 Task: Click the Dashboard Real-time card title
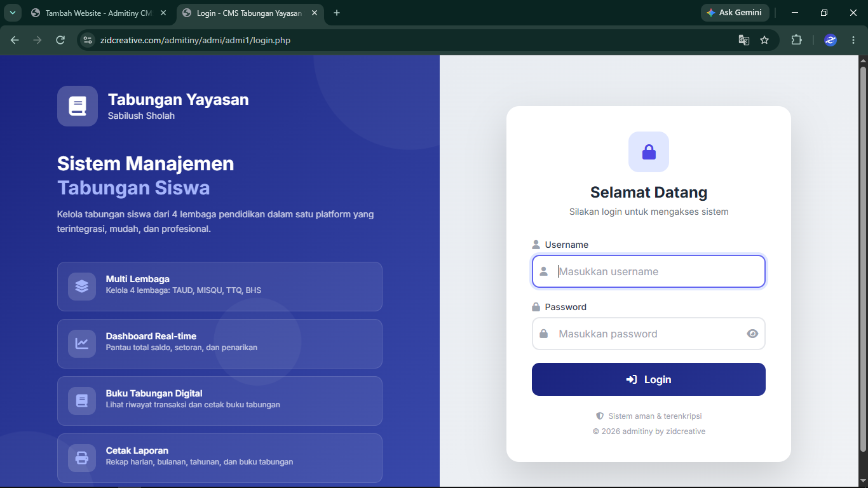[151, 336]
